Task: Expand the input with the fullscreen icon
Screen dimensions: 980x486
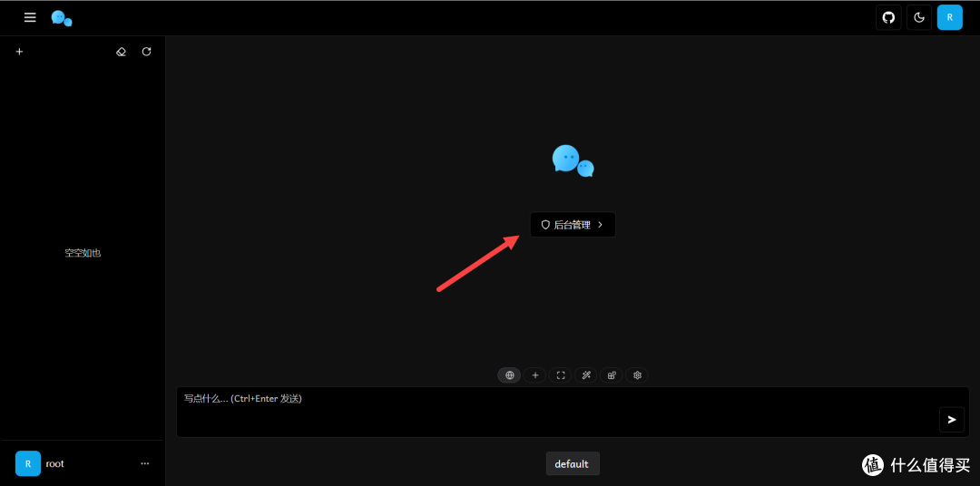Action: (561, 375)
